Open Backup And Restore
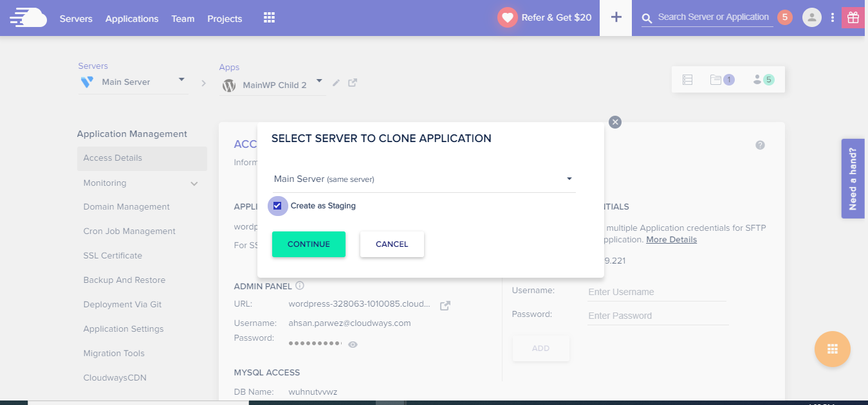868x405 pixels. pyautogui.click(x=124, y=280)
